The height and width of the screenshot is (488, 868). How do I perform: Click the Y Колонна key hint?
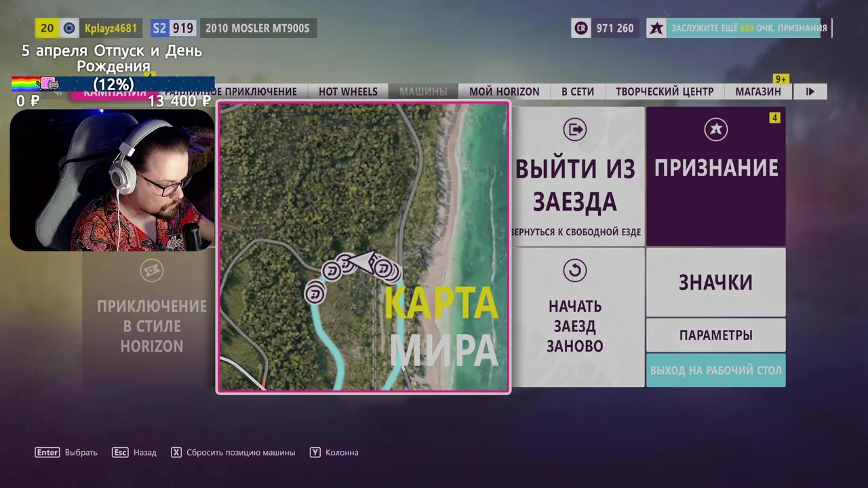click(x=334, y=452)
